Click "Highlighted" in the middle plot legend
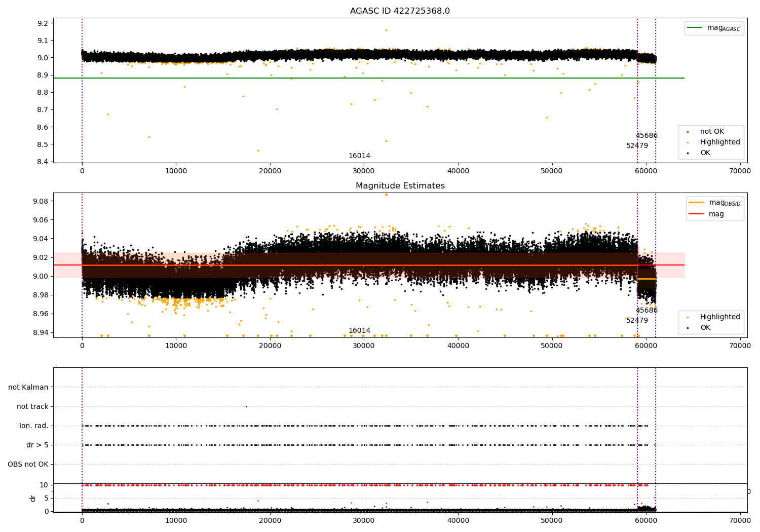Image resolution: width=760 pixels, height=532 pixels. point(720,317)
